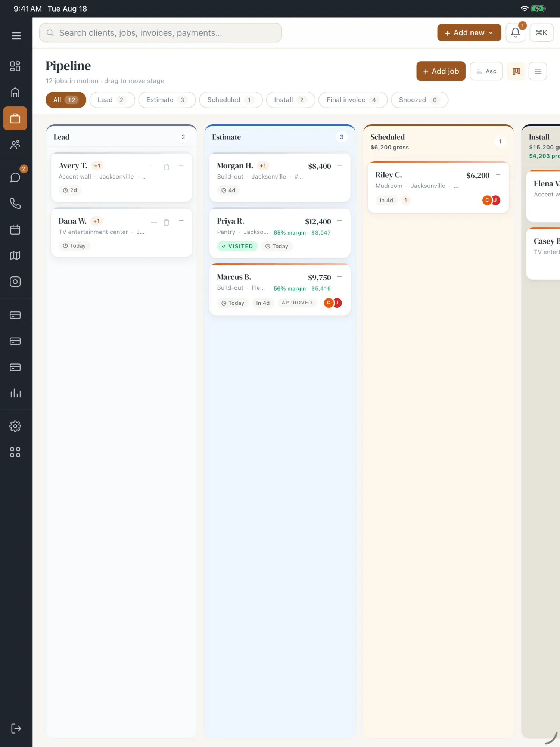Filter by the Snoozed tab
560x747 pixels.
tap(419, 100)
